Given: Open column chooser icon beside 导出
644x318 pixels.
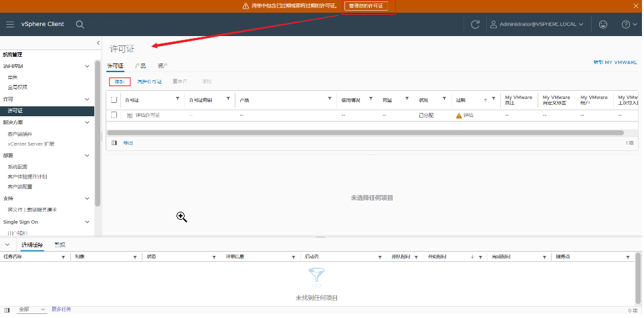Looking at the screenshot, I should pos(114,143).
